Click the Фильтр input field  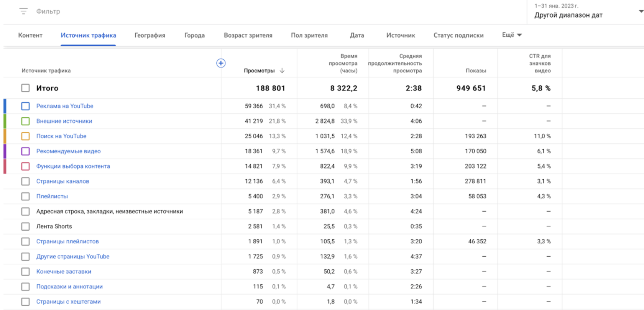tap(48, 11)
